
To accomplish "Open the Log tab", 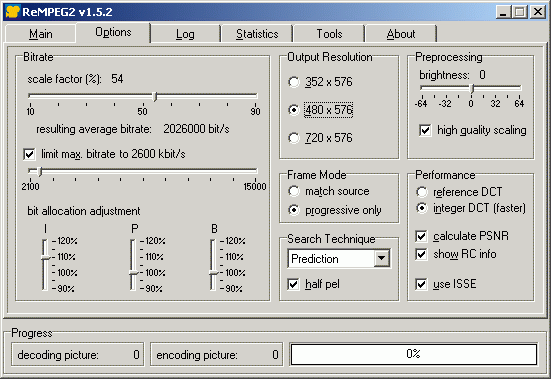I will 185,34.
